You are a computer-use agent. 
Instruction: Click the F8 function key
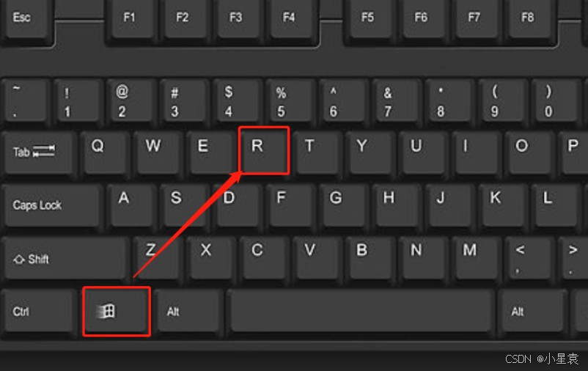[x=529, y=21]
